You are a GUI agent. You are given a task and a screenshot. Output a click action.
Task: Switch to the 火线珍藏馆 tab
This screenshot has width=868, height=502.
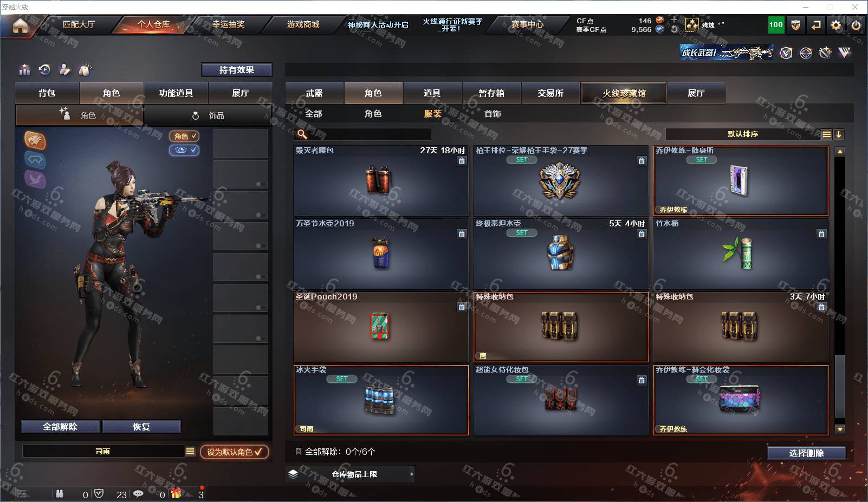pos(624,93)
